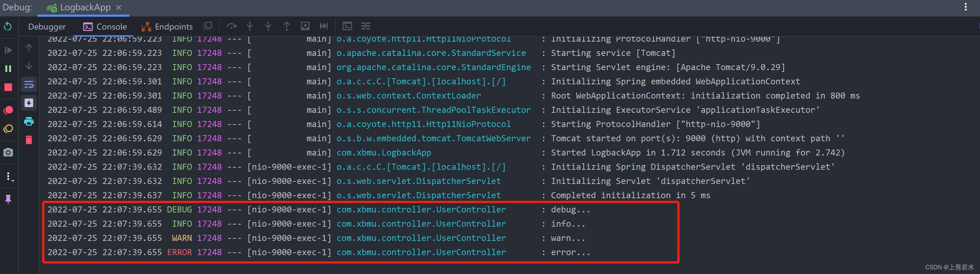Image resolution: width=980 pixels, height=274 pixels.
Task: Print the console output
Action: 29,122
